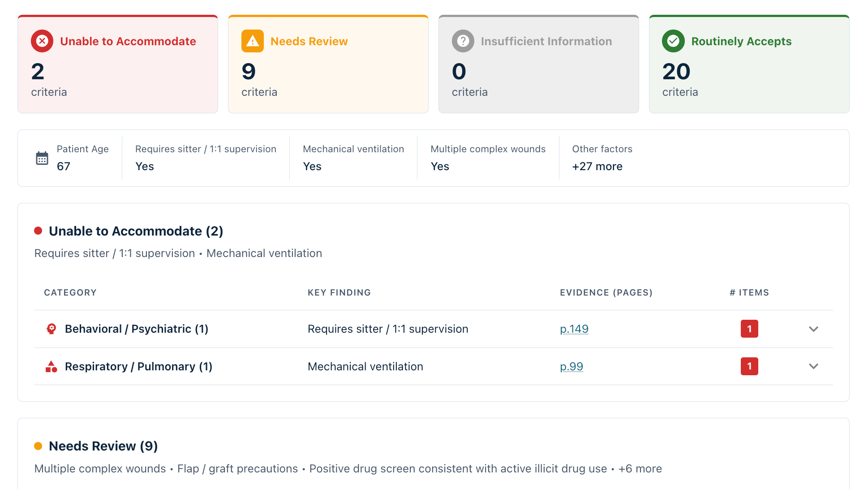This screenshot has height=489, width=868.
Task: Click the 'Multiple complex wounds' factor label
Action: tap(488, 149)
